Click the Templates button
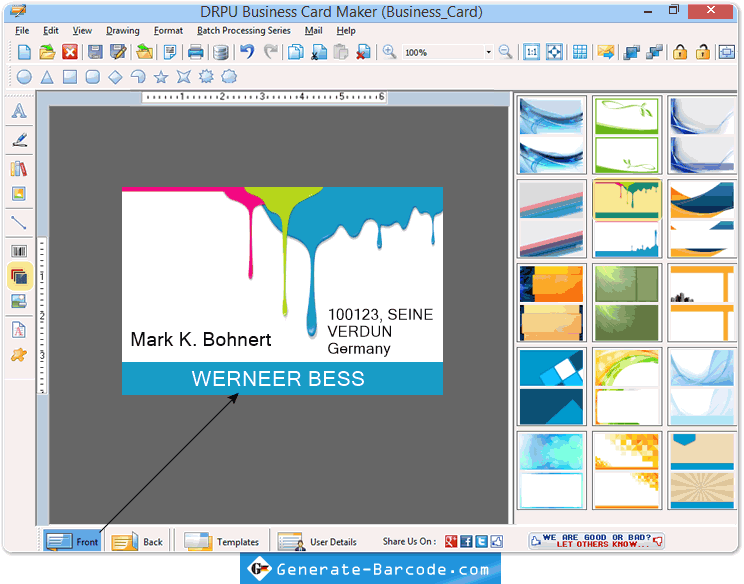This screenshot has width=744, height=584. 221,541
